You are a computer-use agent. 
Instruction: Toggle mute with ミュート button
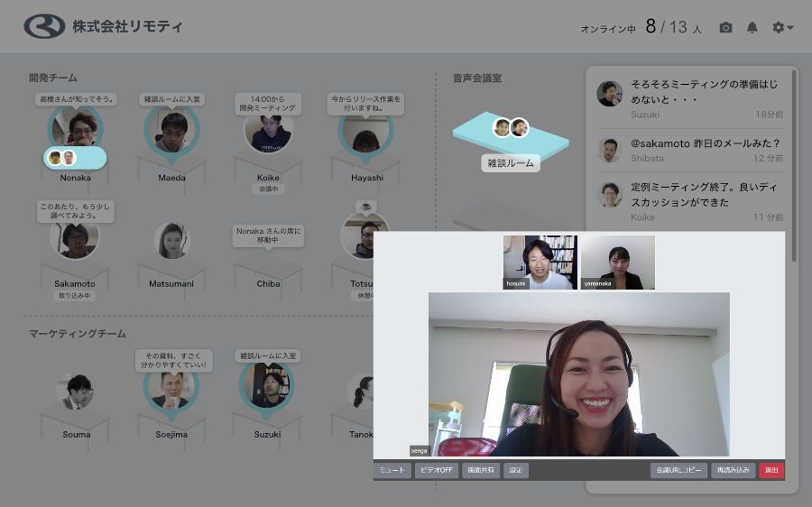coord(392,470)
